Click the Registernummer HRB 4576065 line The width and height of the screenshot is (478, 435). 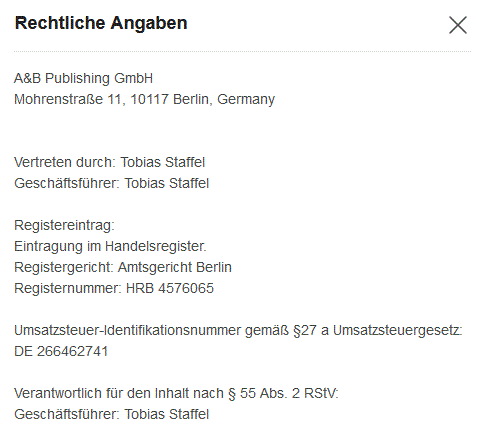point(114,288)
